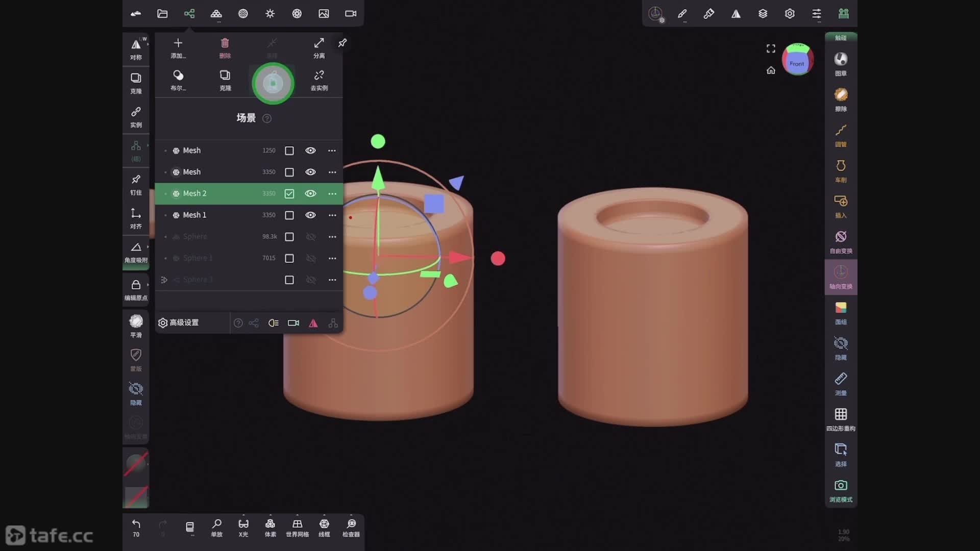Click the square alpha swatch at left

[136, 497]
